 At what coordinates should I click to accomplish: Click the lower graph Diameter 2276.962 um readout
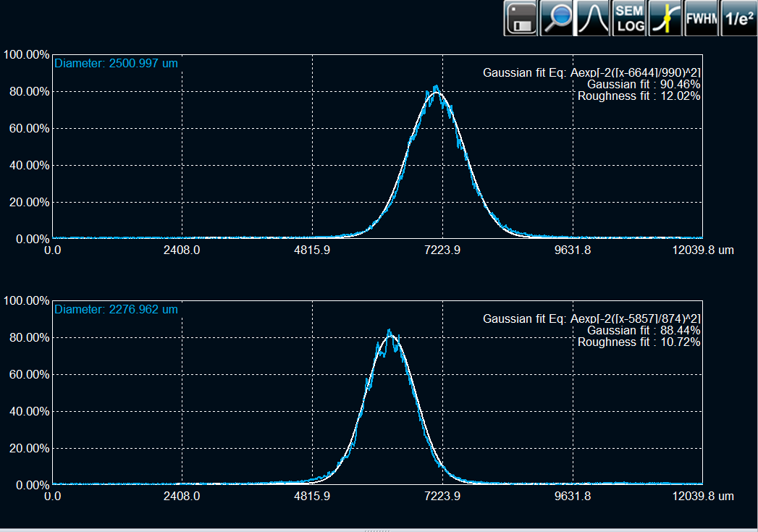click(116, 309)
